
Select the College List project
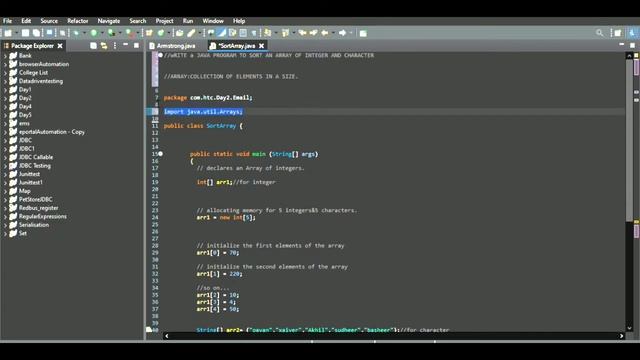coord(33,73)
